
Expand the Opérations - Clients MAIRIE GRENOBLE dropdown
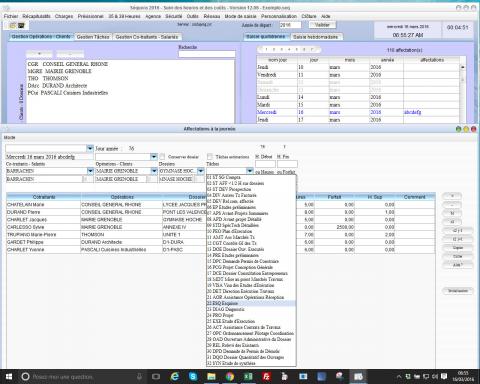click(x=154, y=171)
